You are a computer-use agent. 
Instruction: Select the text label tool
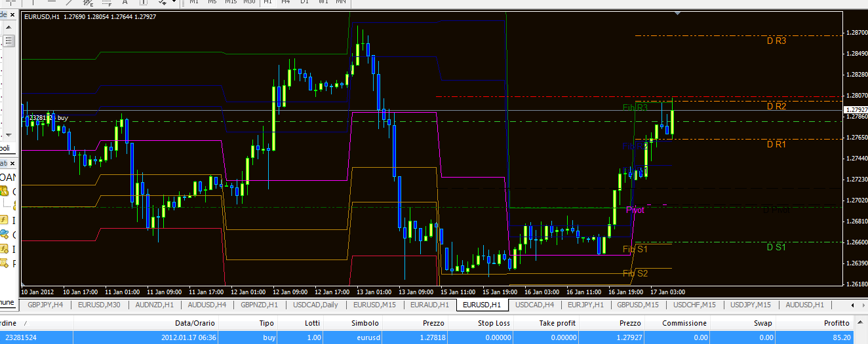[143, 2]
